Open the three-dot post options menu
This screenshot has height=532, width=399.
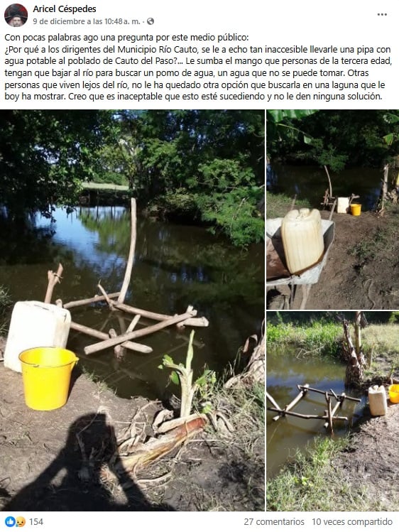click(x=382, y=15)
